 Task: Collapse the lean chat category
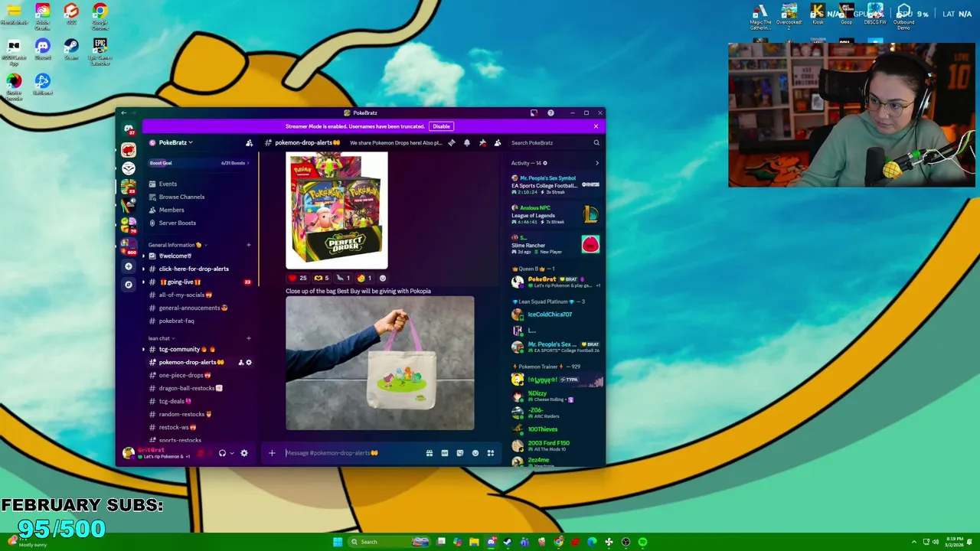tap(162, 338)
